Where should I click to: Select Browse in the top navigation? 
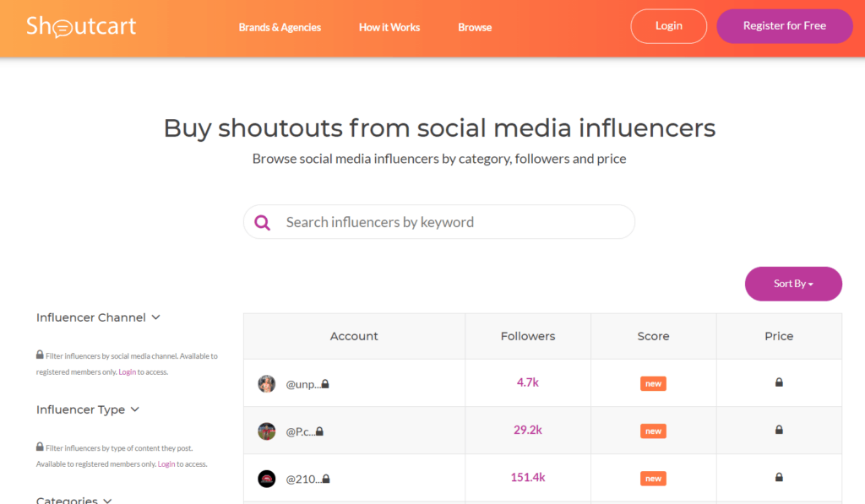point(475,27)
